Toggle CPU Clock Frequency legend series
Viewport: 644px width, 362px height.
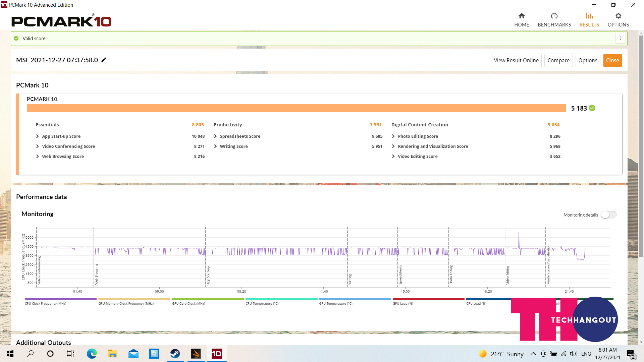point(60,301)
